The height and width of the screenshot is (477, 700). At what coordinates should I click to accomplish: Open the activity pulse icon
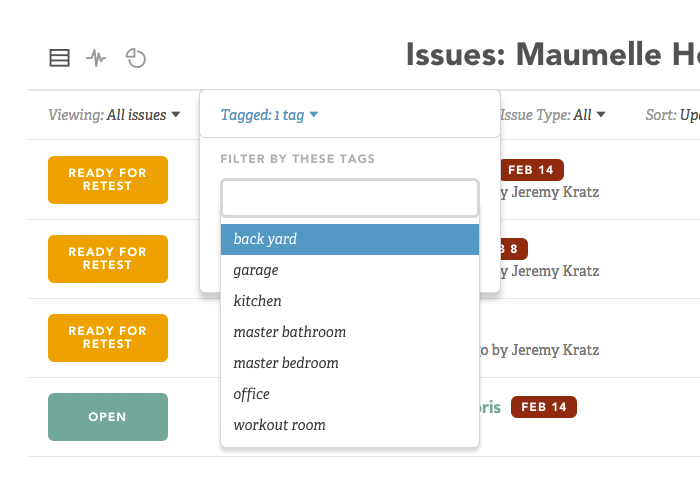[x=96, y=58]
